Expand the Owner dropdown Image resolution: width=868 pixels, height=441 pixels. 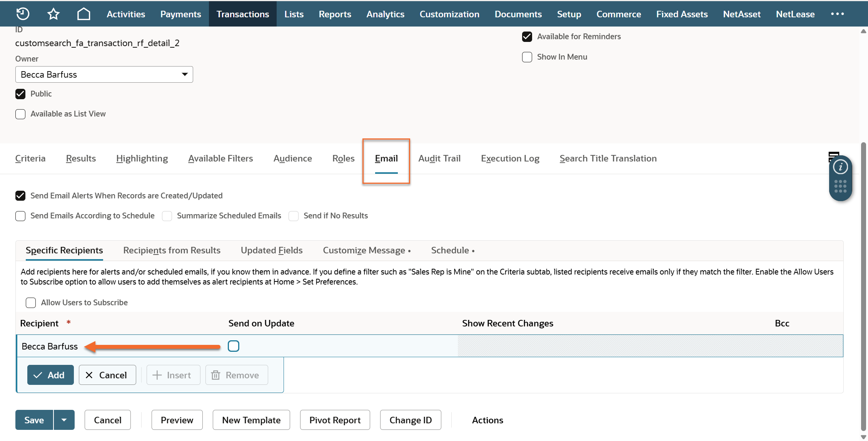[x=185, y=75]
